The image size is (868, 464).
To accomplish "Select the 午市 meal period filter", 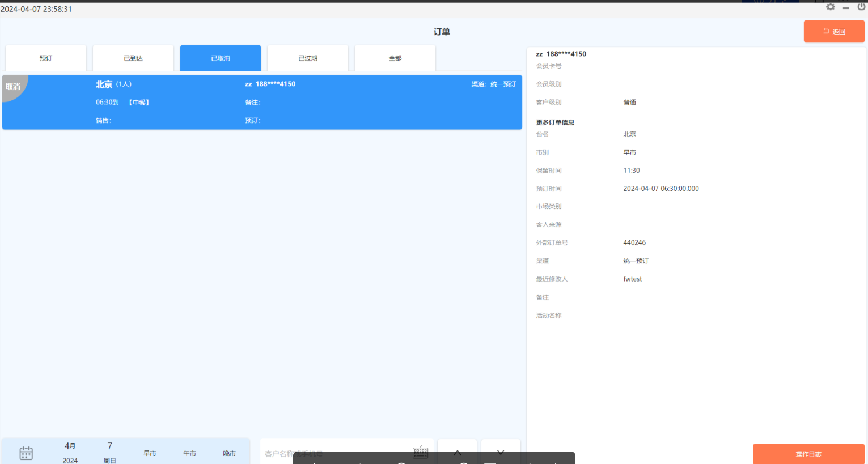I will coord(189,453).
